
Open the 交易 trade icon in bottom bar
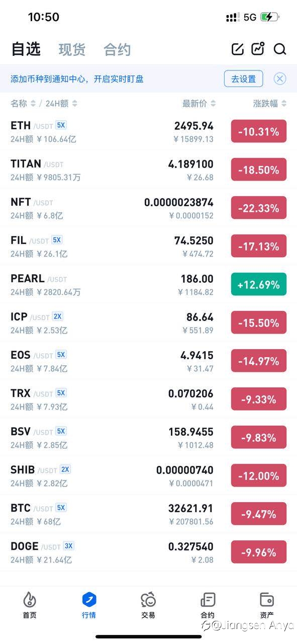pyautogui.click(x=148, y=599)
